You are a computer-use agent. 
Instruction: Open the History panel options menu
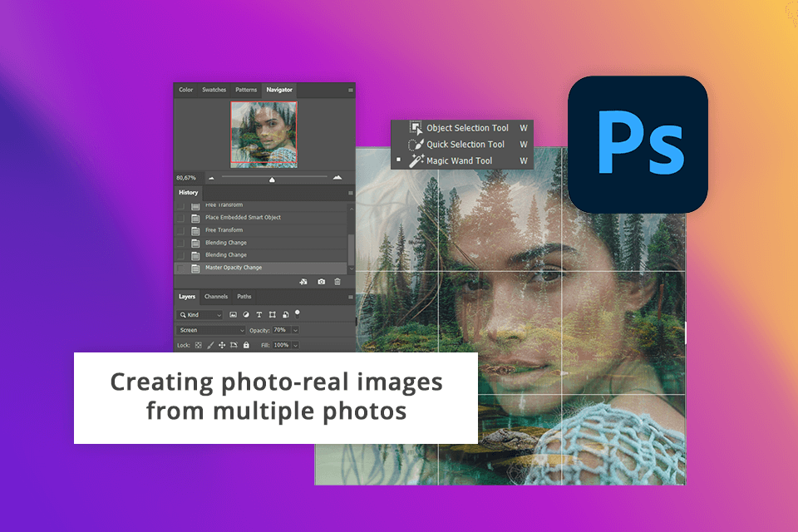pyautogui.click(x=350, y=193)
